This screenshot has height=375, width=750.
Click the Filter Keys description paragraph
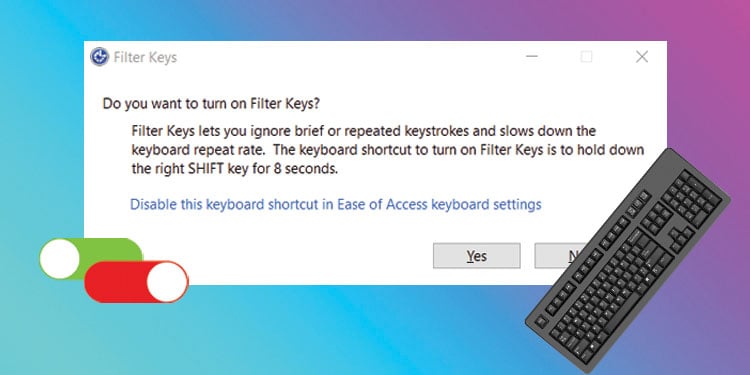[388, 150]
